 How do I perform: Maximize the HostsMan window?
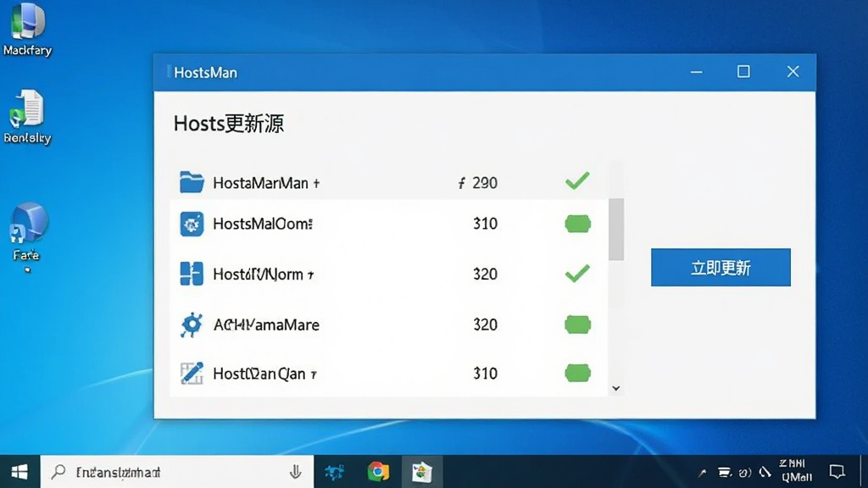coord(743,72)
